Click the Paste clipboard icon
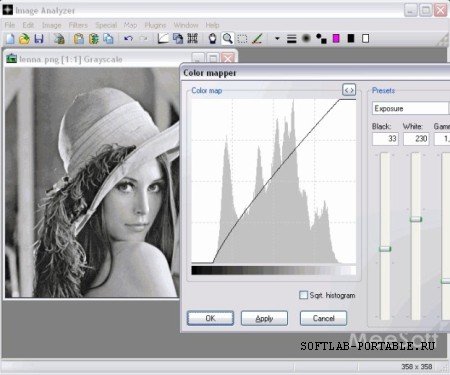The image size is (450, 375). click(79, 39)
